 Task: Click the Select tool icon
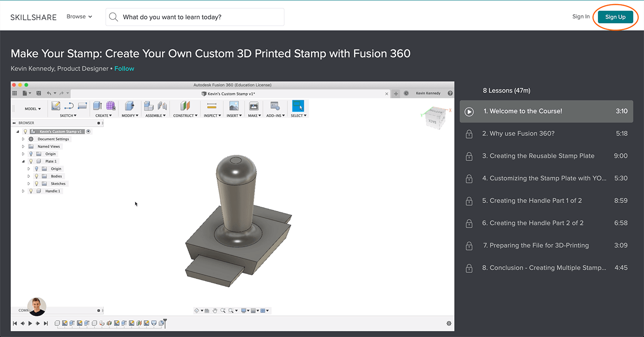pyautogui.click(x=298, y=106)
